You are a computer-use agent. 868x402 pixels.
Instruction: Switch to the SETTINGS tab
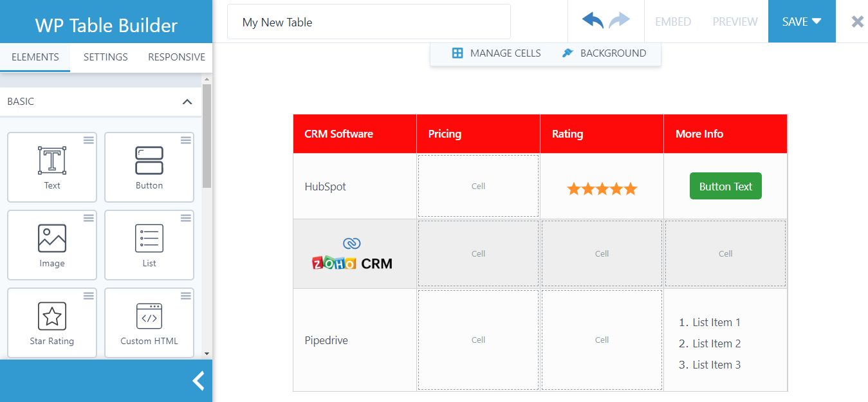pos(106,57)
